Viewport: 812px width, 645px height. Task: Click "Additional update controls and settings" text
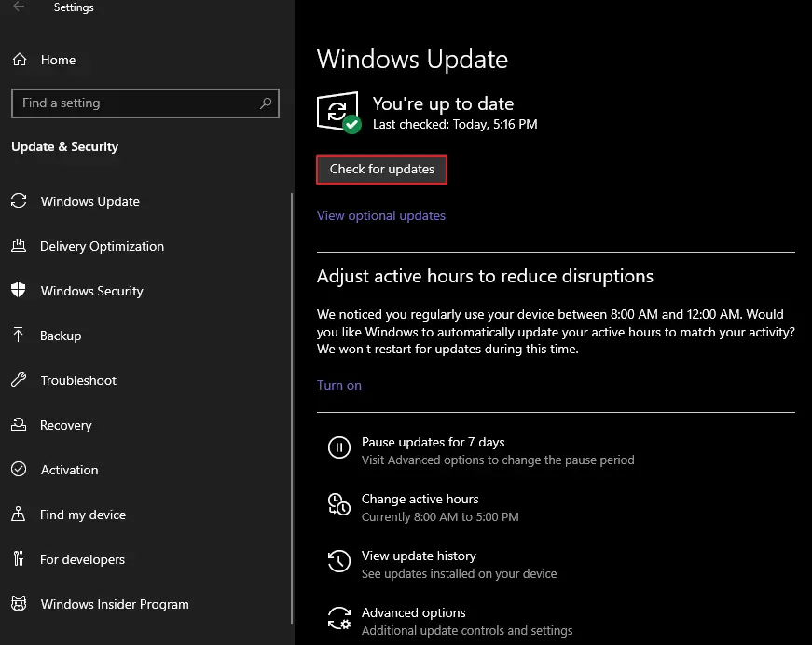467,630
